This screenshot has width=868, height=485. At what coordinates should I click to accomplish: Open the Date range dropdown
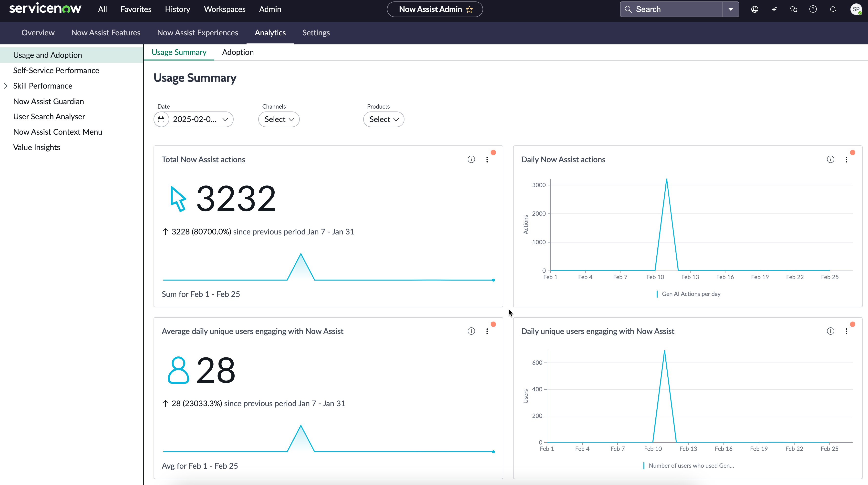click(193, 119)
